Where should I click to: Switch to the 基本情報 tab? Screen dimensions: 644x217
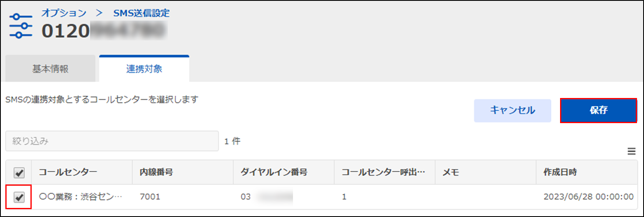pos(51,69)
